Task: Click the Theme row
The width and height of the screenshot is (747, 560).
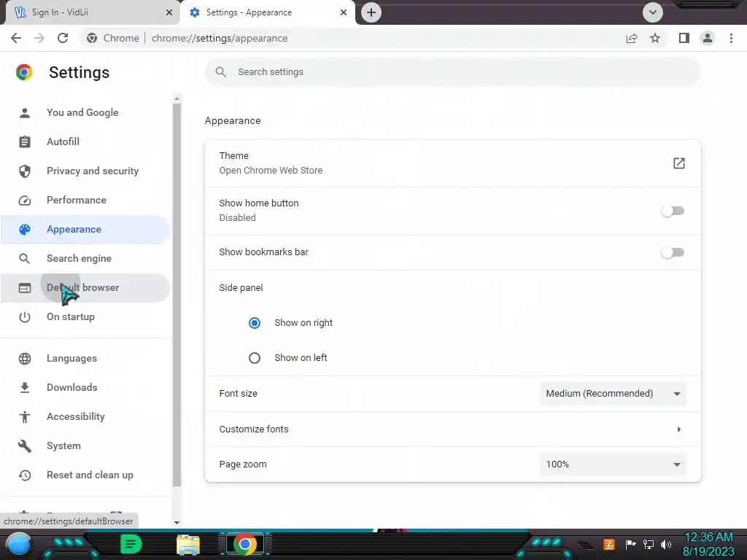Action: click(452, 163)
